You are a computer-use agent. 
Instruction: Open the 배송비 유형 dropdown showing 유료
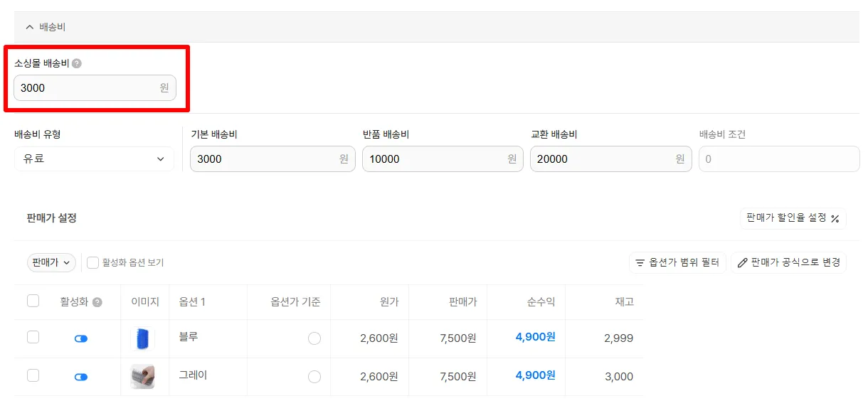click(x=94, y=159)
